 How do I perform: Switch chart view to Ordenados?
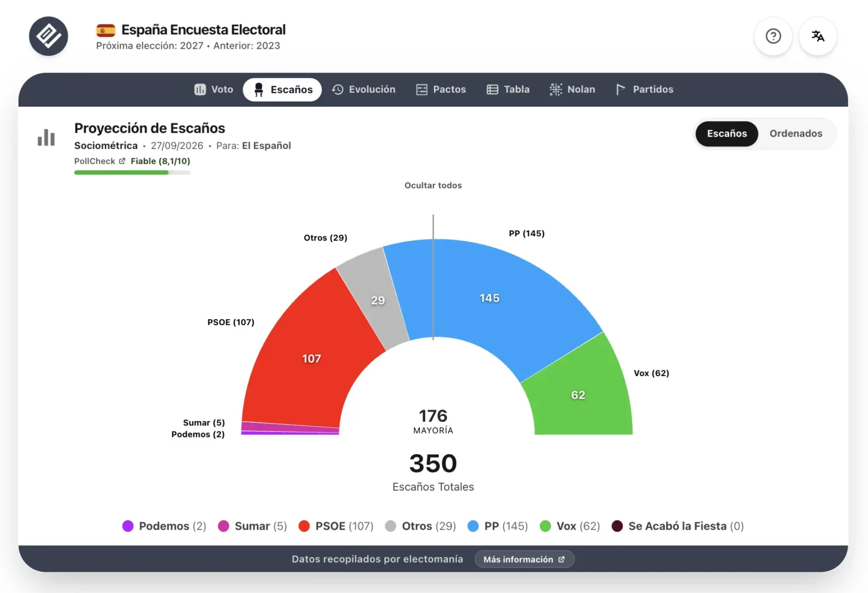point(796,133)
